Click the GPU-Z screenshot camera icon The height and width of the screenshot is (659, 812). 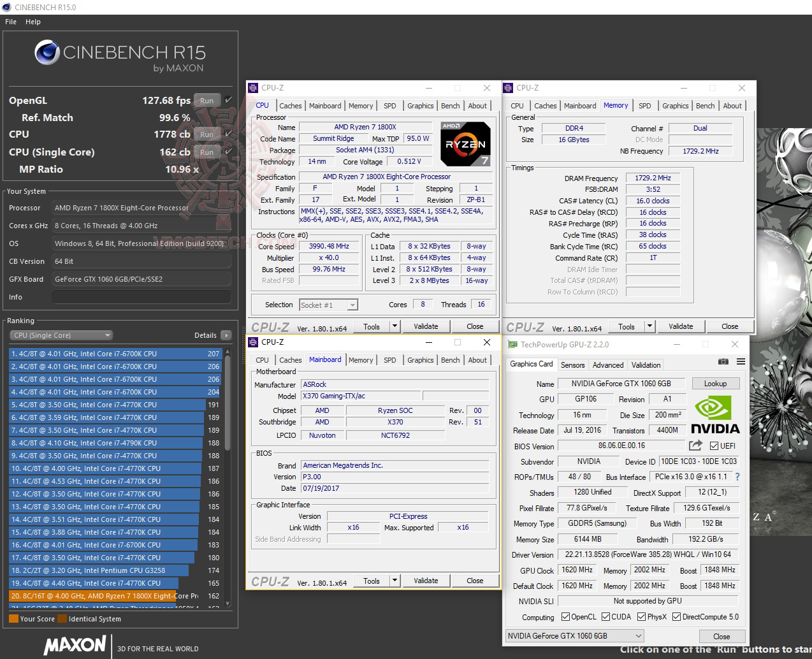pyautogui.click(x=723, y=361)
